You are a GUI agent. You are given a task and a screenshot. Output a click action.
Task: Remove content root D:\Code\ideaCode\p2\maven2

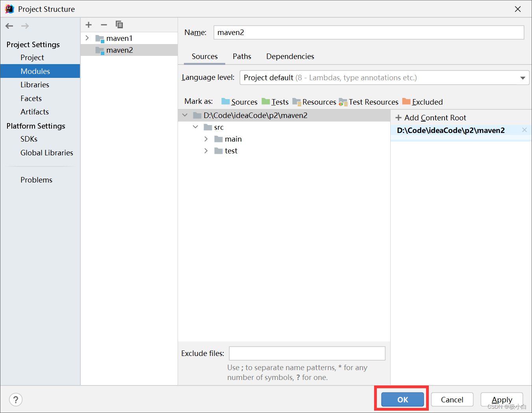pyautogui.click(x=525, y=130)
